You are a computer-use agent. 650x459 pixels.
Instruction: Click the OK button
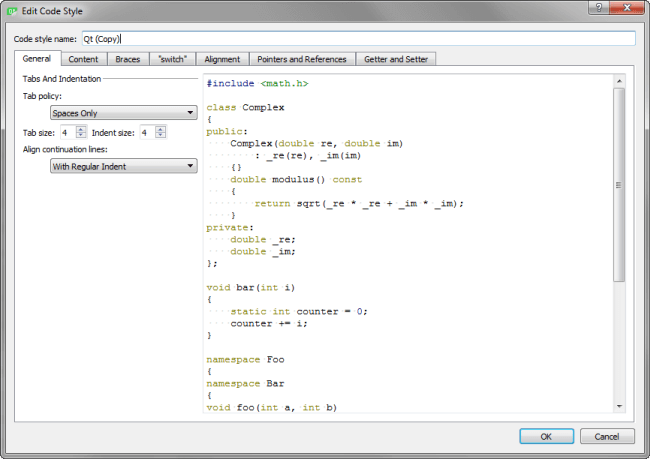(x=546, y=436)
